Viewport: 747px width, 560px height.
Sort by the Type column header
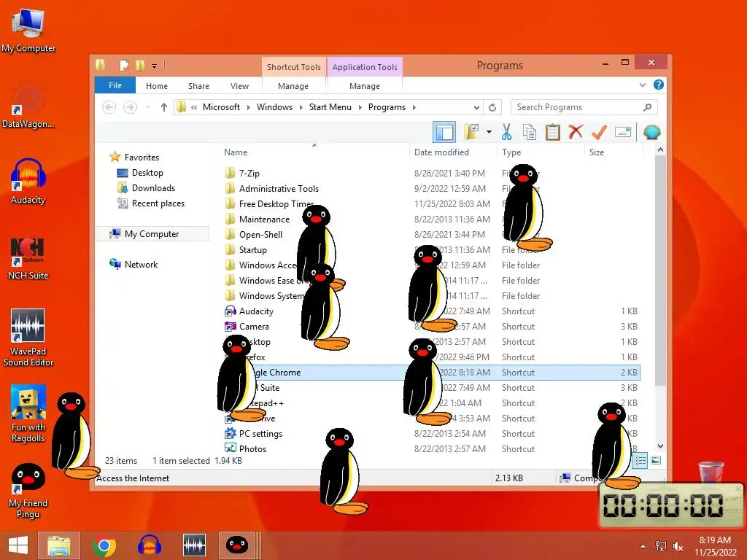pyautogui.click(x=511, y=152)
